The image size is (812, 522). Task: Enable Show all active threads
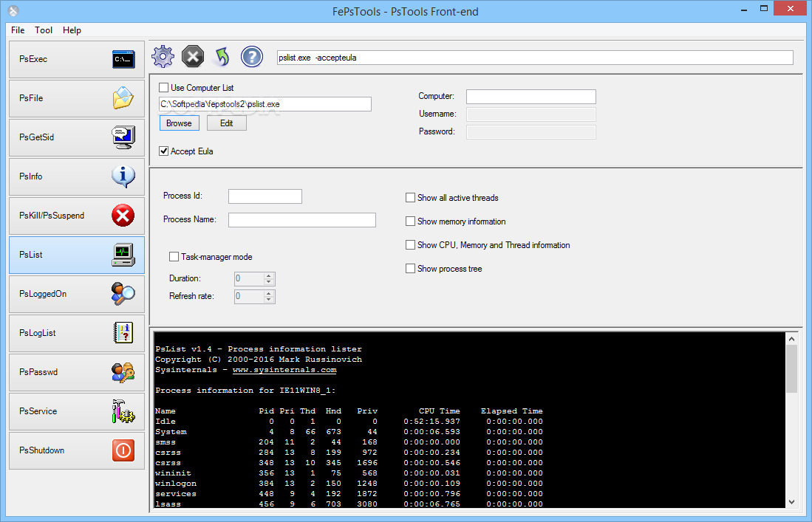coord(410,198)
